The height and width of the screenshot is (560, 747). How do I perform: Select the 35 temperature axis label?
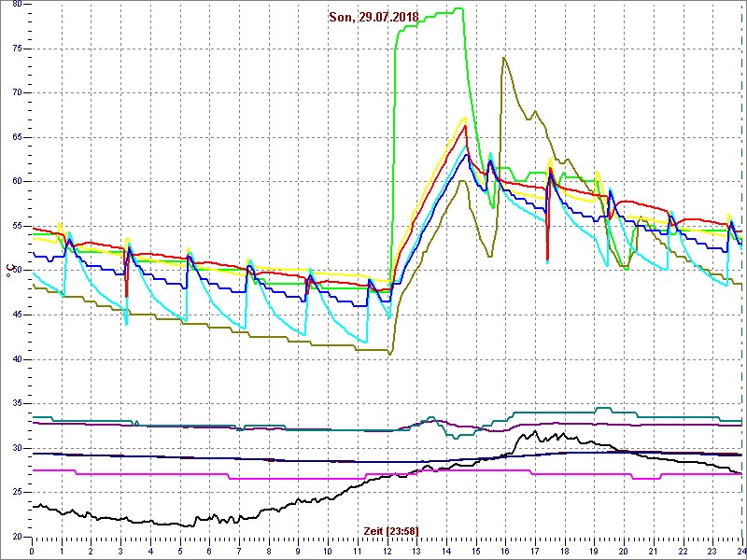17,403
